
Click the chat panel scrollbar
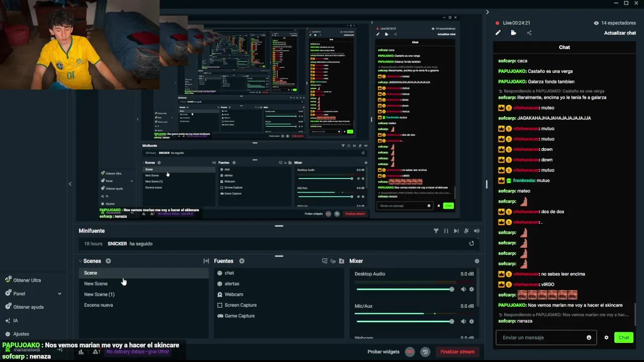635,314
